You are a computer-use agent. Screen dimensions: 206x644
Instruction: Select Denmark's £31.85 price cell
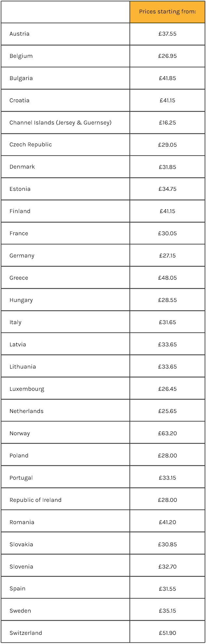click(x=167, y=167)
